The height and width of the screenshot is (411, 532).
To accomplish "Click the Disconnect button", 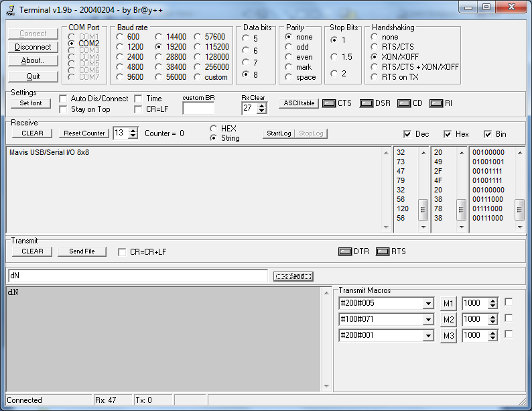I will click(33, 47).
